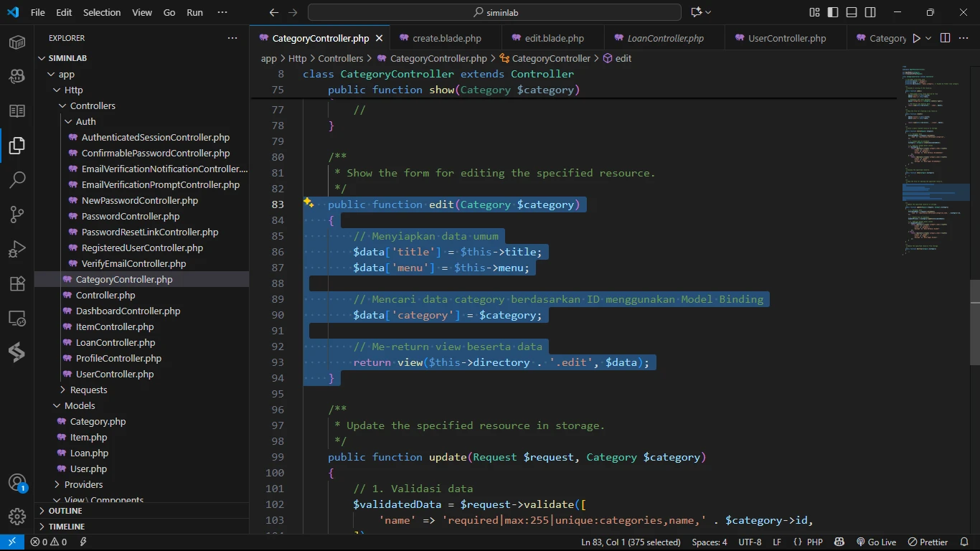Expand the Requests folder
This screenshot has height=551, width=980.
(88, 390)
